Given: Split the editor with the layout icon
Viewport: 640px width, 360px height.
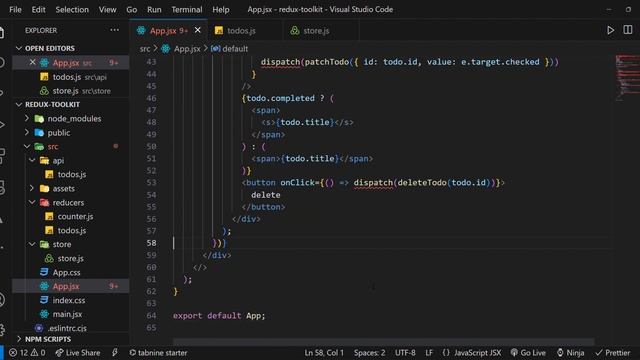Looking at the screenshot, I should pyautogui.click(x=628, y=30).
